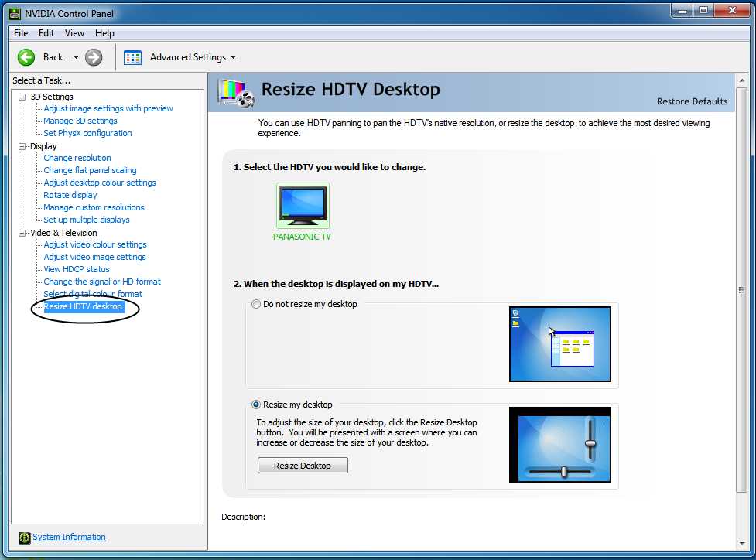Click the Advanced Settings grid icon
This screenshot has width=756, height=560.
point(132,57)
